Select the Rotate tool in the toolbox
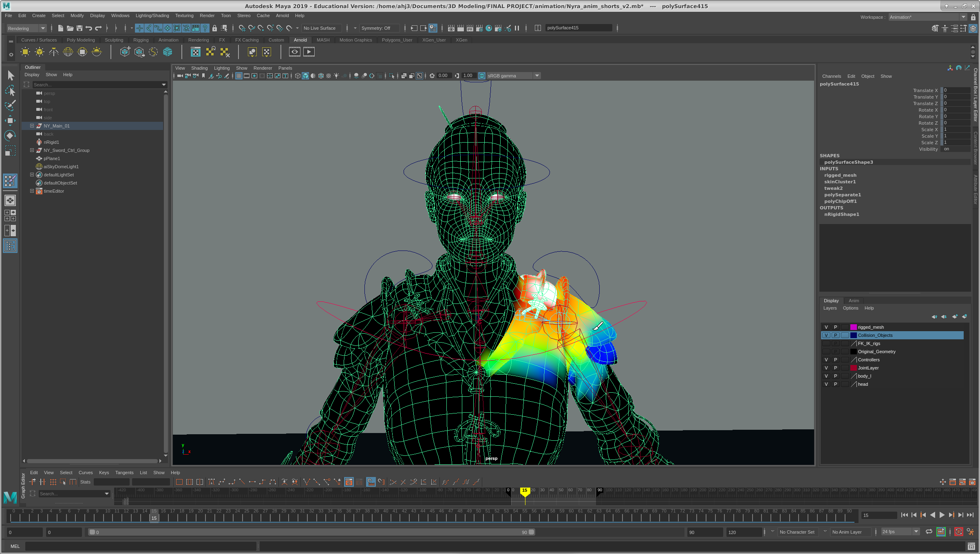The image size is (980, 554). tap(10, 135)
